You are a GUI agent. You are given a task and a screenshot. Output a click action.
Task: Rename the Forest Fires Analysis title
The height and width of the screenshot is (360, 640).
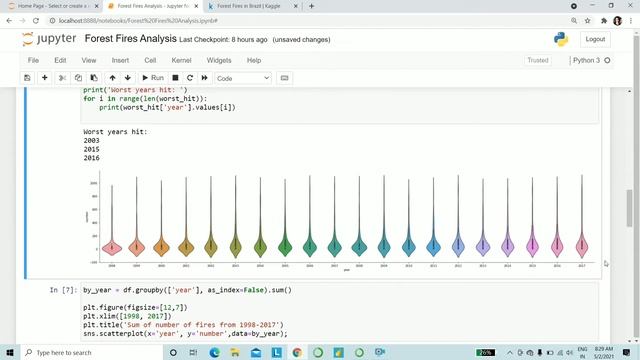pyautogui.click(x=131, y=39)
